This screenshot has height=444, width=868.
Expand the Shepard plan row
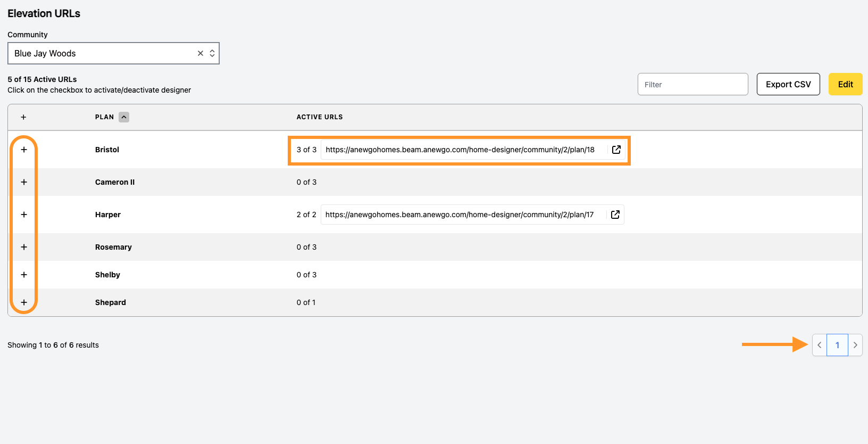[24, 302]
